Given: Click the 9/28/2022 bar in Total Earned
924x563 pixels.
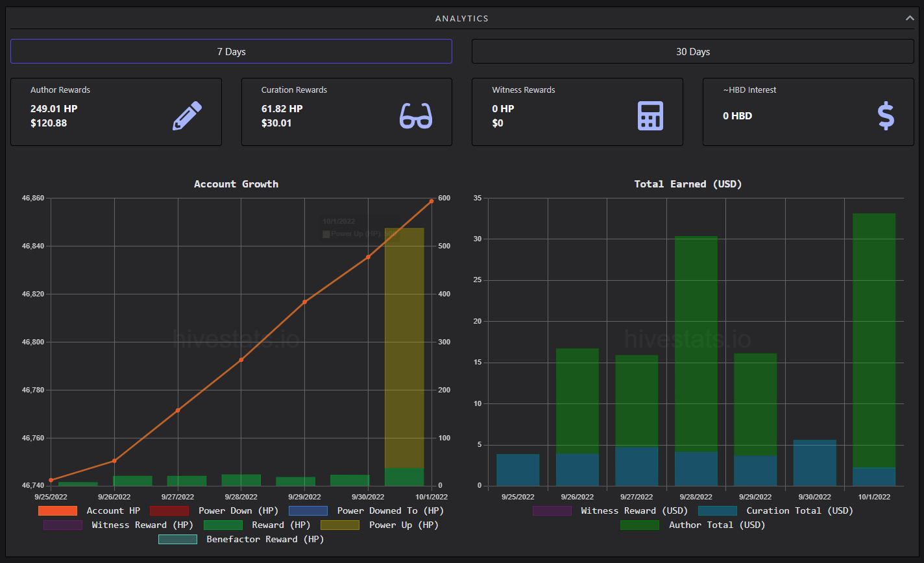Looking at the screenshot, I should click(696, 361).
